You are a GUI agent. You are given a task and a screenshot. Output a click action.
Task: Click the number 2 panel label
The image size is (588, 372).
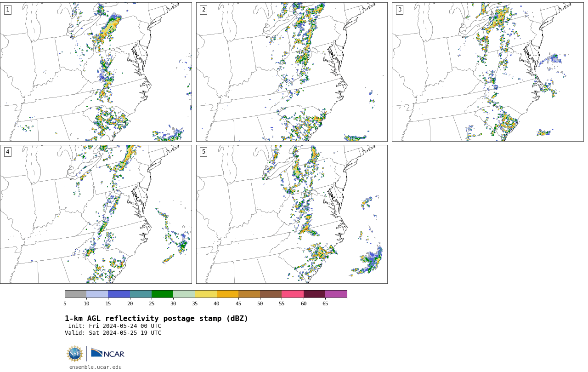coord(204,10)
